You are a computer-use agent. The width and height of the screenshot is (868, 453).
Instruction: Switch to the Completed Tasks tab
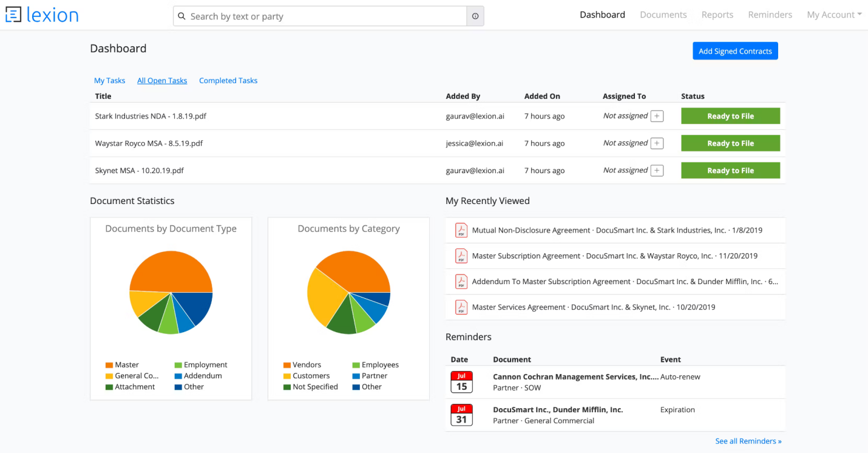[x=228, y=81]
